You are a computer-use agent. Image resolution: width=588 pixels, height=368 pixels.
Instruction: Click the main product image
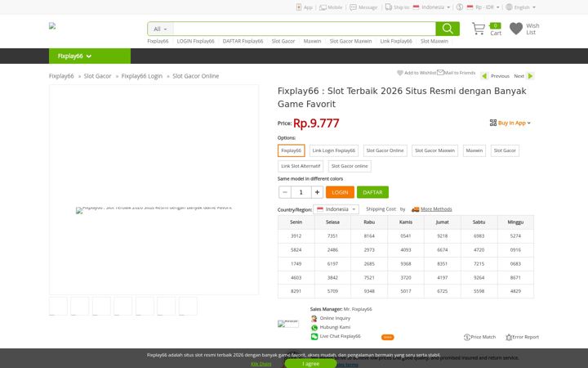click(x=154, y=190)
